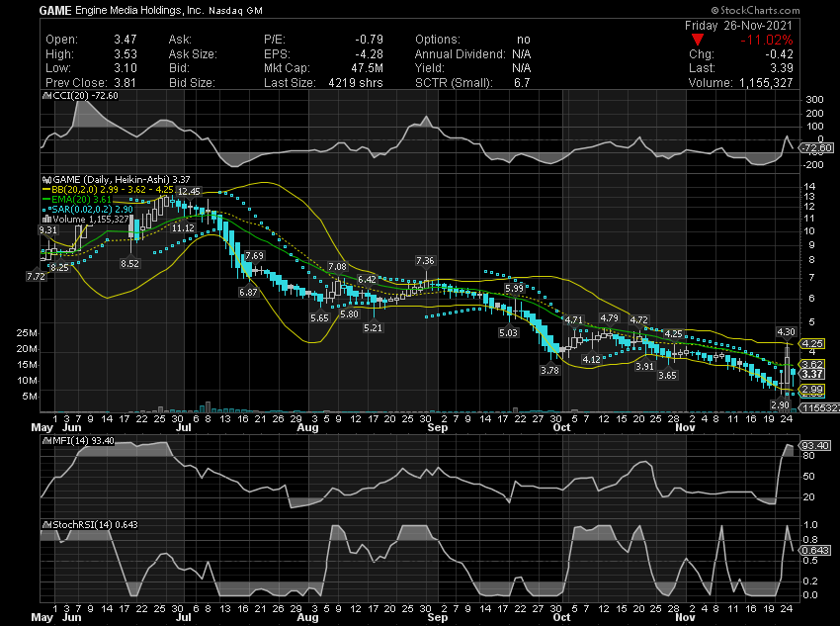840x626 pixels.
Task: Click the MFI(14) 93.40 panel title
Action: pyautogui.click(x=84, y=441)
